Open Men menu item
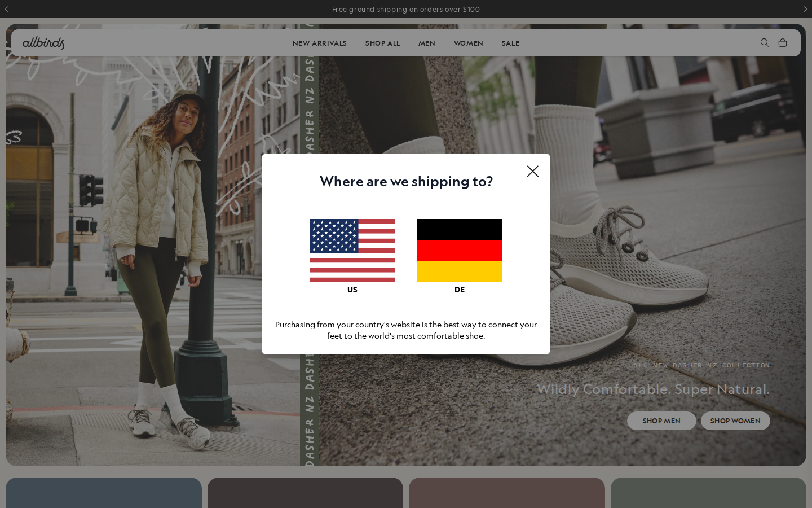The height and width of the screenshot is (508, 812). pos(427,43)
